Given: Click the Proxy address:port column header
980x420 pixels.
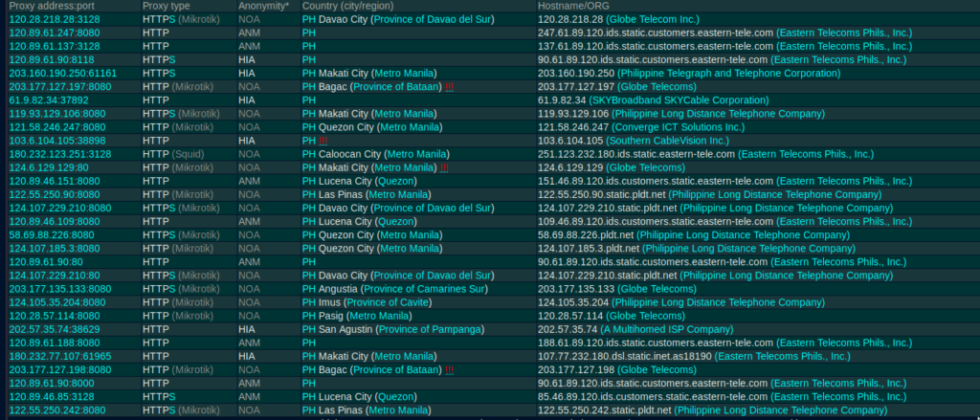Looking at the screenshot, I should click(48, 6).
